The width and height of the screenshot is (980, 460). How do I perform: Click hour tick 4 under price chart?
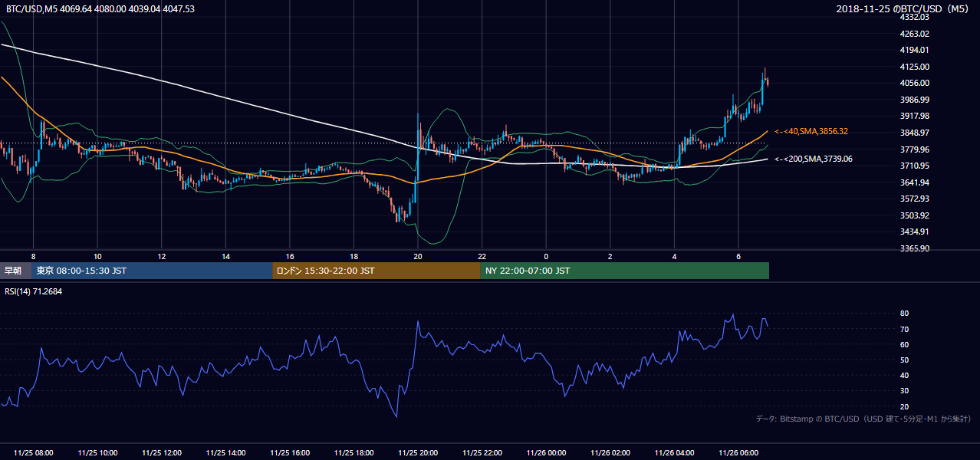click(674, 256)
